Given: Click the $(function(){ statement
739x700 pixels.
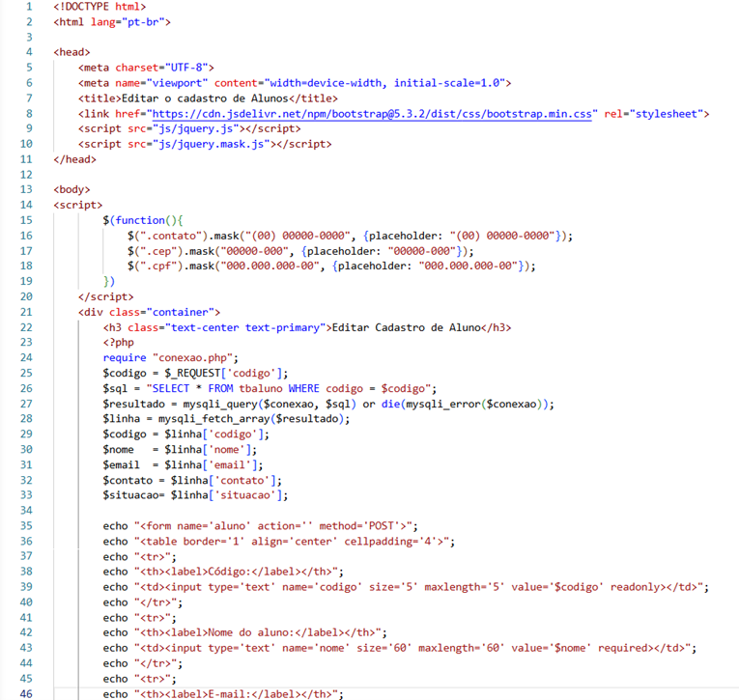Looking at the screenshot, I should [x=143, y=220].
